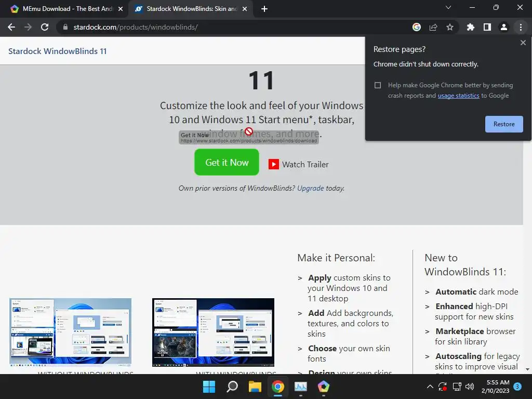Open the usage statistics link
This screenshot has width=532, height=399.
click(x=458, y=96)
